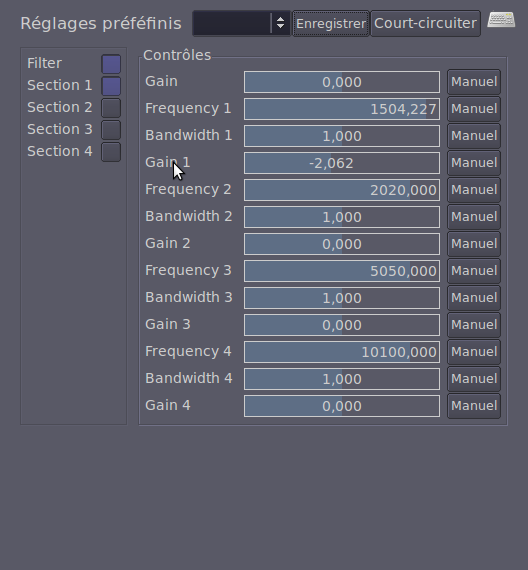Image resolution: width=528 pixels, height=570 pixels.
Task: Toggle the Filter switch
Action: (111, 64)
